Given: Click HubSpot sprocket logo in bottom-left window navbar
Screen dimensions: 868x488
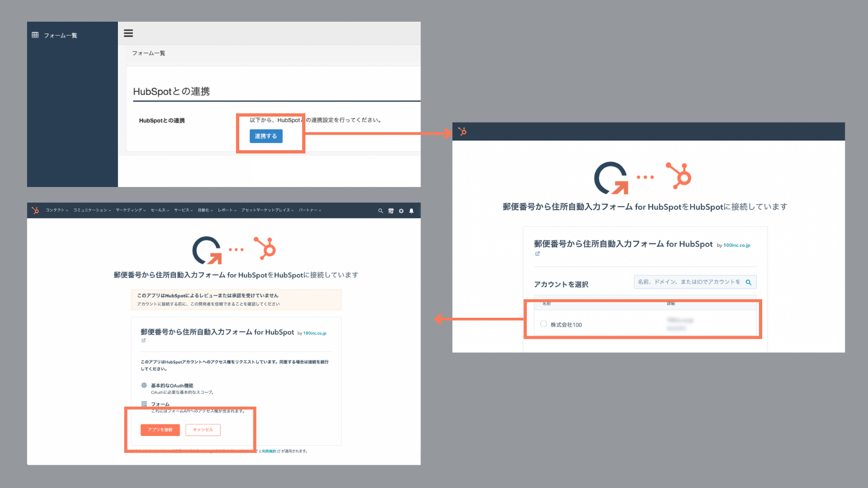Looking at the screenshot, I should pos(35,210).
